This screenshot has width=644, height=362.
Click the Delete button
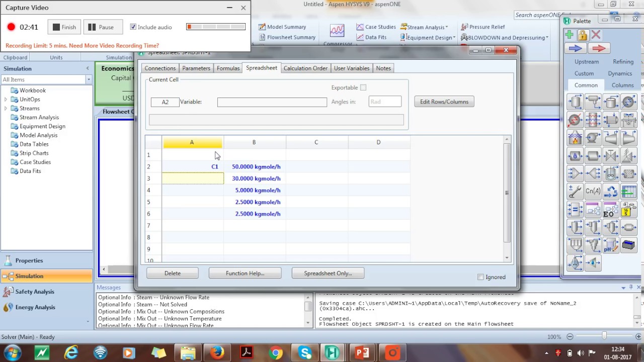(x=173, y=273)
